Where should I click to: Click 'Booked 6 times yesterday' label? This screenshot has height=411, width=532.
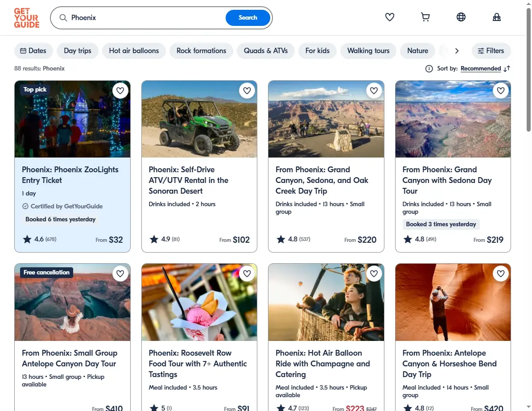tap(60, 219)
